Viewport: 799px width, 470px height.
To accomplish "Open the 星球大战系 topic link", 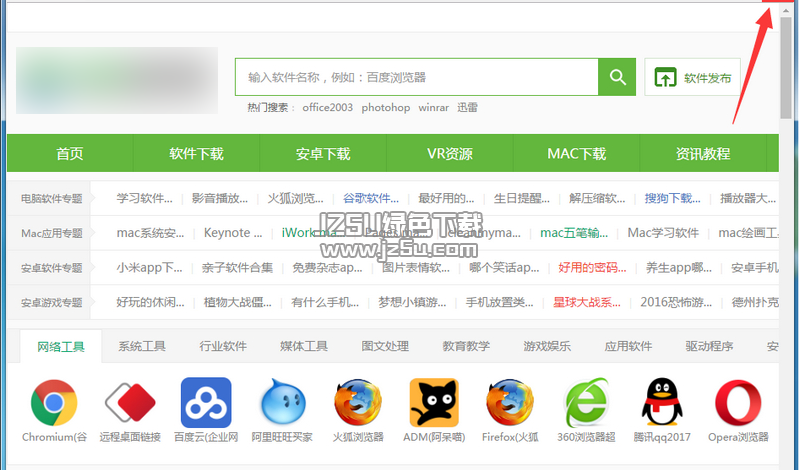I will 587,302.
